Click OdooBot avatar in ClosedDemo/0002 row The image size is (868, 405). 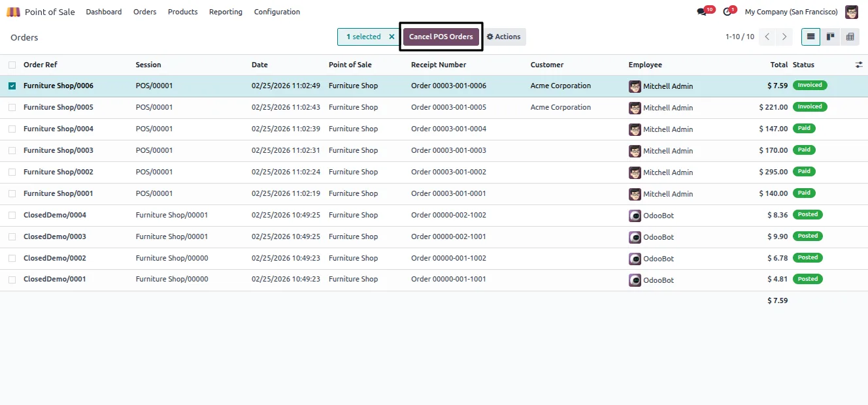click(635, 259)
